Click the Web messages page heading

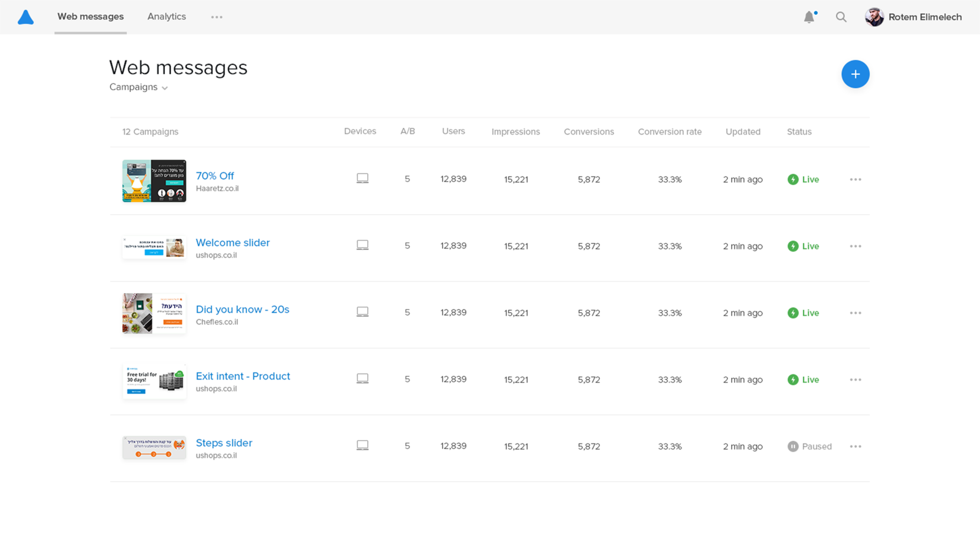(178, 68)
